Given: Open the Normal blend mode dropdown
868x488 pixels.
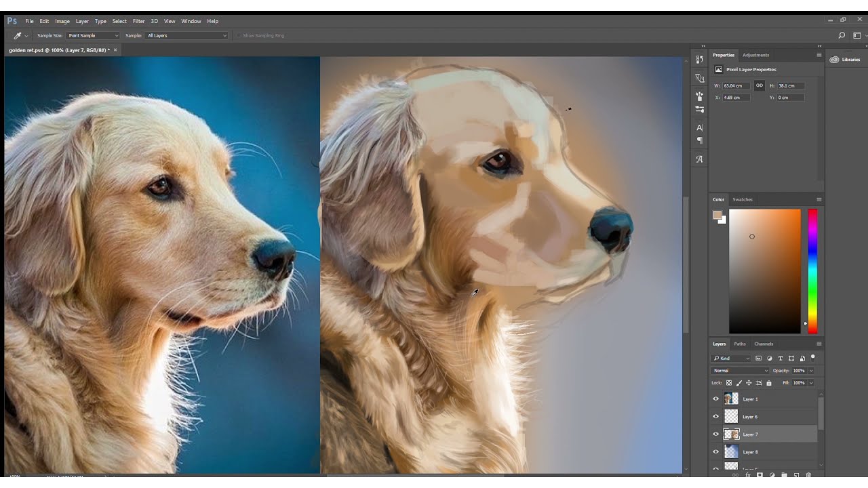Looking at the screenshot, I should (x=740, y=371).
